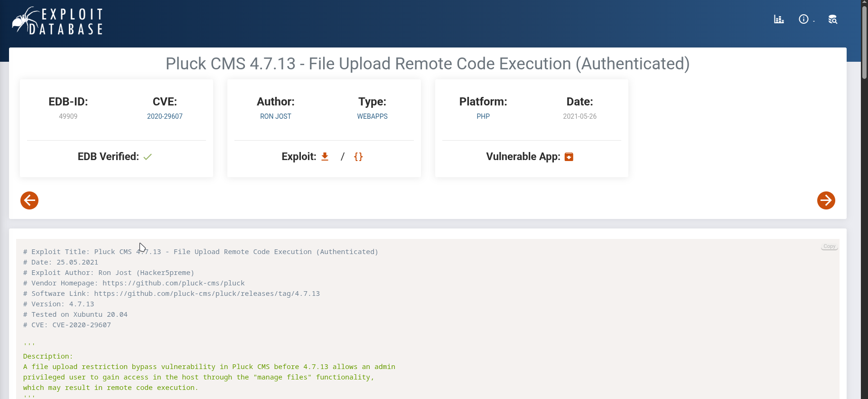Click the 'Exploit:' label
Screen dimensions: 868x399
[299, 157]
